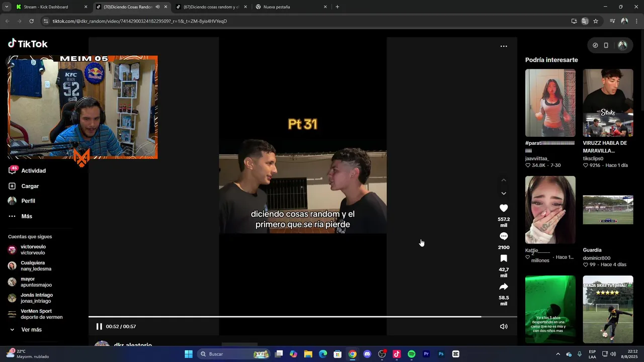Open Windows Start menu
This screenshot has height=362, width=644.
point(189,354)
